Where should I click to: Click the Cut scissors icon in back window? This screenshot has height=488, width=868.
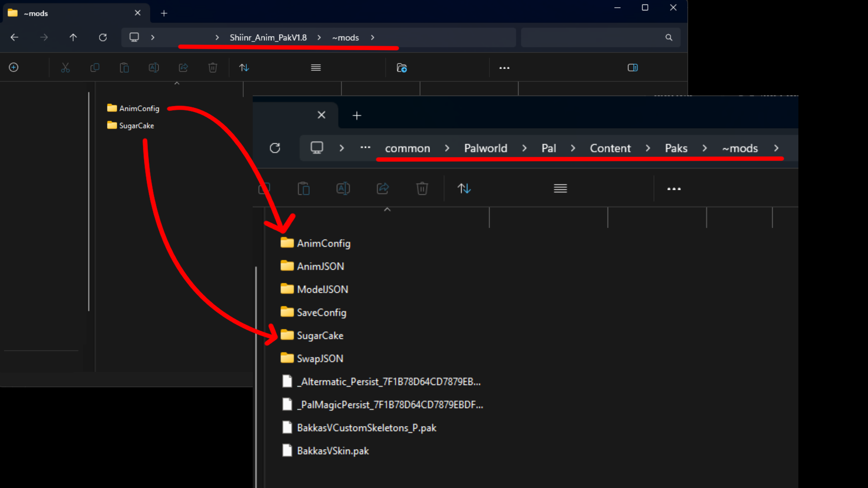point(66,68)
